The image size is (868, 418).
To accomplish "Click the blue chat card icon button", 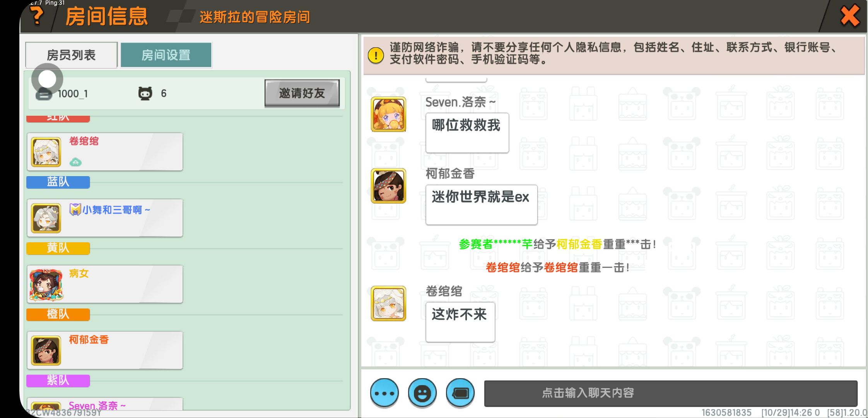I will 460,393.
